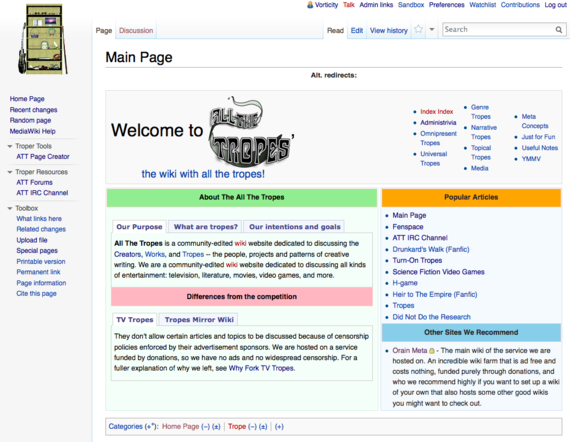Switch to the Discussion tab

pyautogui.click(x=136, y=31)
